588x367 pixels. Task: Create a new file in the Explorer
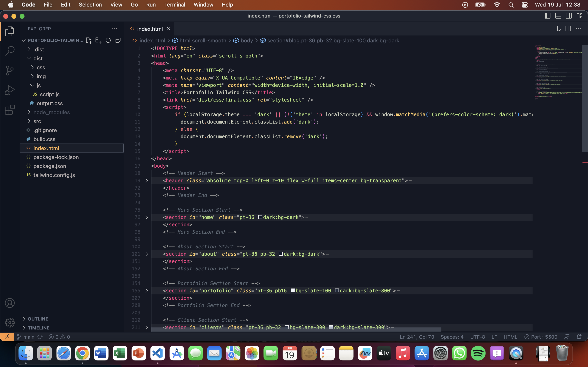89,40
